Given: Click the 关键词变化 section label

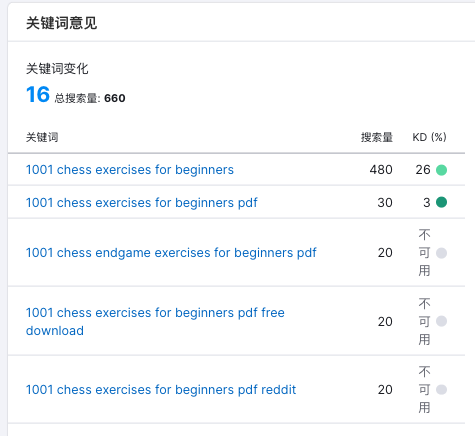Looking at the screenshot, I should [x=57, y=69].
